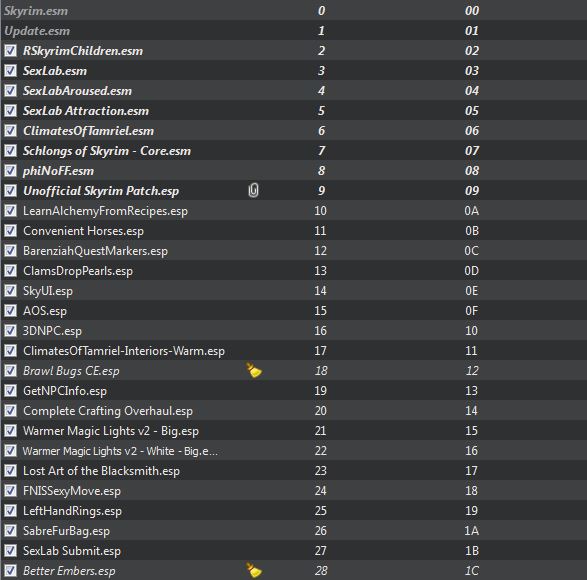Uncheck the Unofficial Skyrim Patch.esp checkbox
Image resolution: width=587 pixels, height=580 pixels.
tap(10, 191)
